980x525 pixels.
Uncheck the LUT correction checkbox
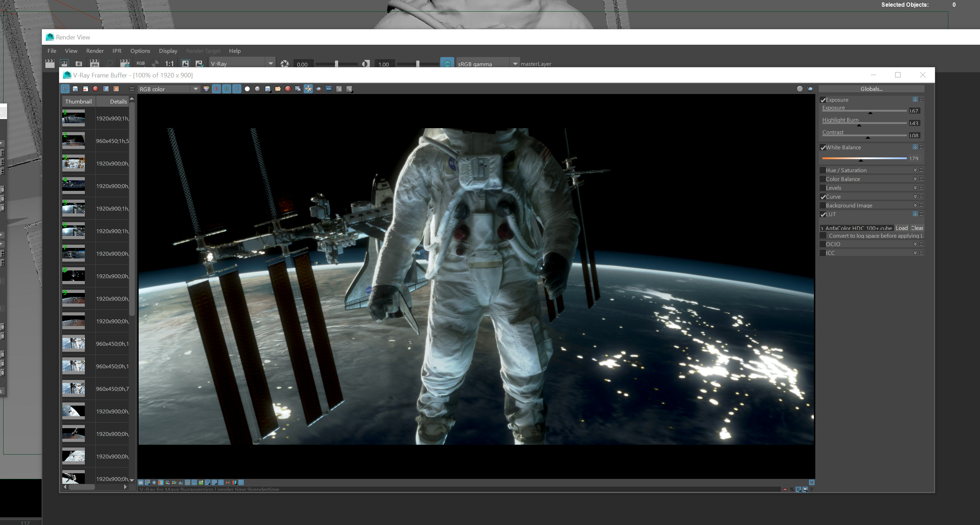[x=823, y=214]
